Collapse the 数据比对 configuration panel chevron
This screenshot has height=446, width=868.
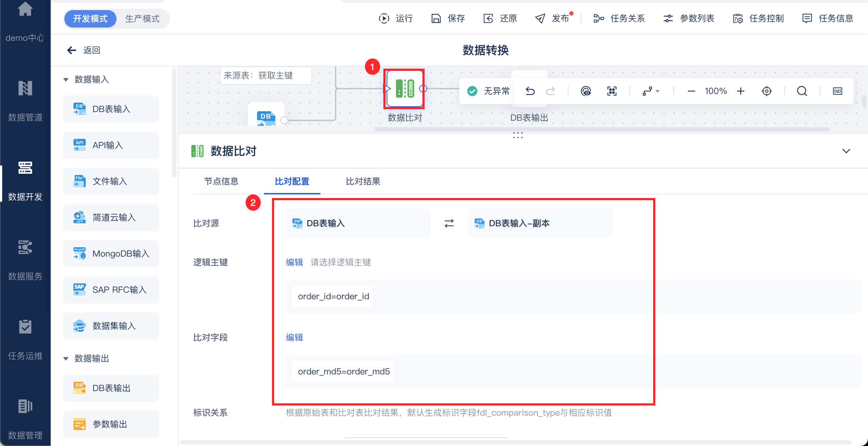(x=846, y=151)
